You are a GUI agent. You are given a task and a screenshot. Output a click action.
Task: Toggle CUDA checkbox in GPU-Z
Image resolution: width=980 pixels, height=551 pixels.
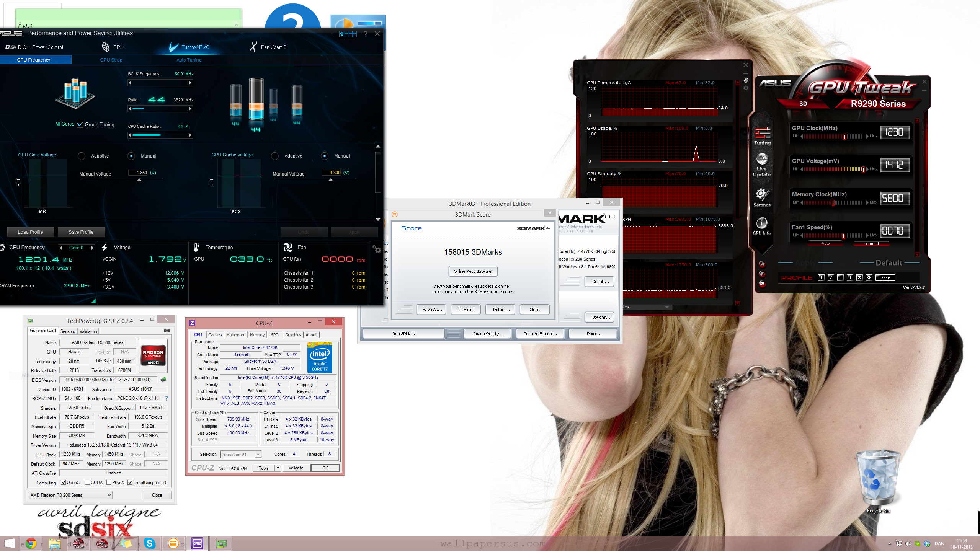pos(88,483)
